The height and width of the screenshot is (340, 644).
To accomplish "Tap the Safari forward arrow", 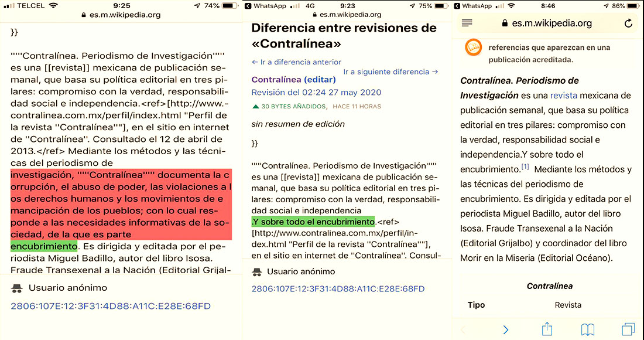I will (506, 329).
